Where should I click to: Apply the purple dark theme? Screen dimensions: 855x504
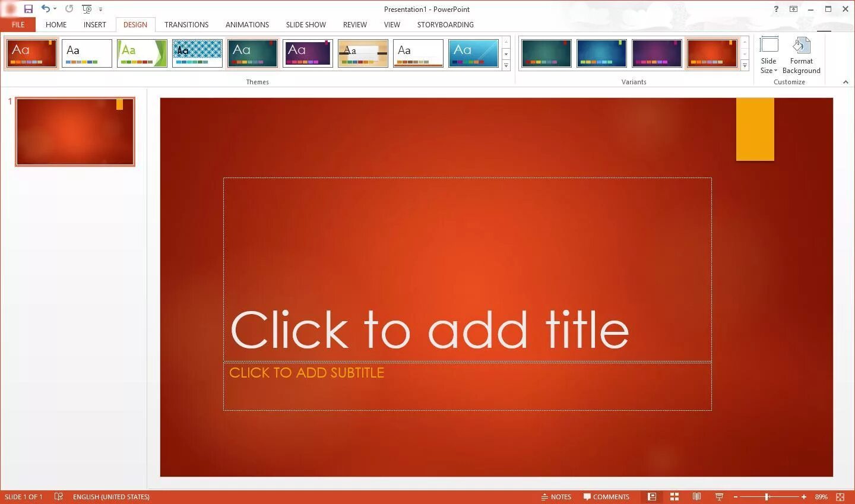click(x=308, y=53)
